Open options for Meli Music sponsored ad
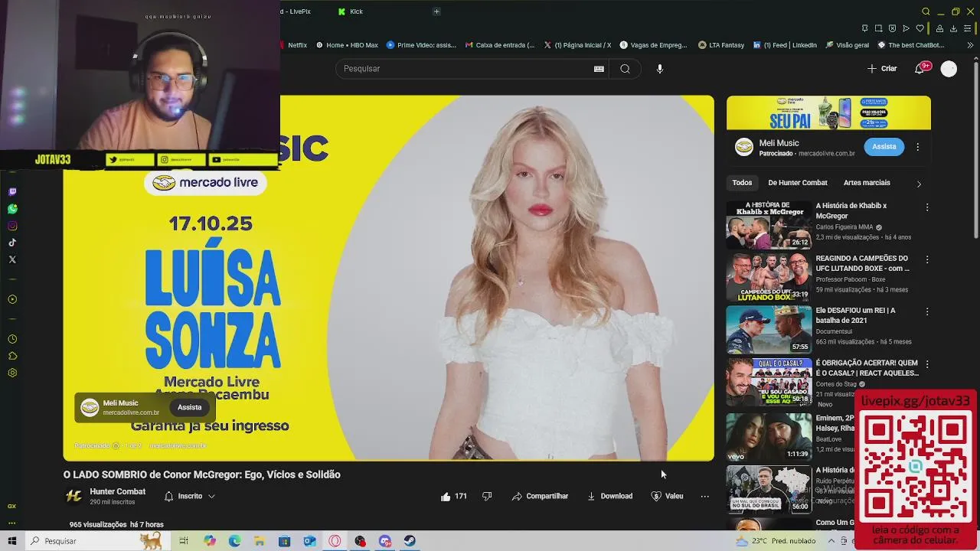This screenshot has width=980, height=551. (x=917, y=147)
